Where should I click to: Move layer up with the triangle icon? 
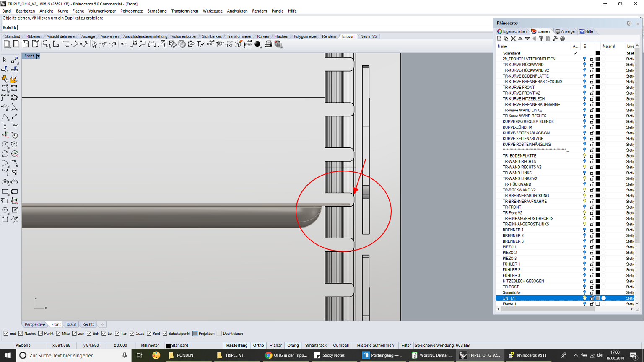[520, 39]
